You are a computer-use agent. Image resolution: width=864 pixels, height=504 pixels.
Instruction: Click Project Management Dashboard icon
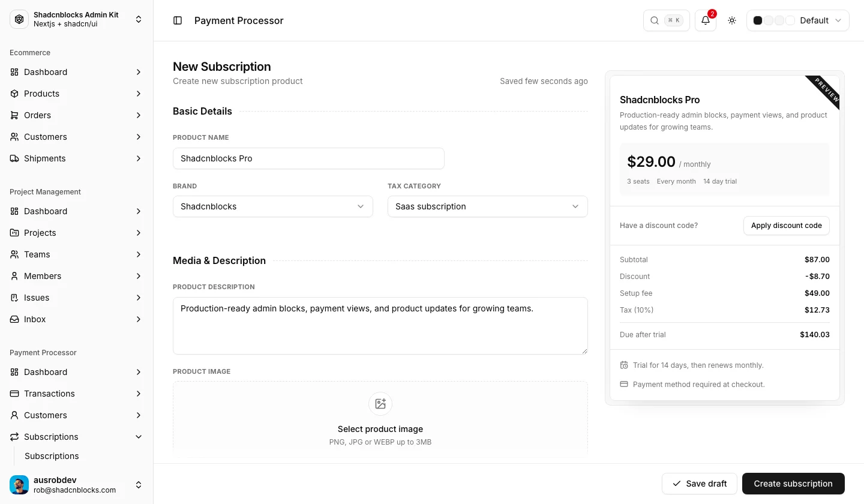(14, 211)
